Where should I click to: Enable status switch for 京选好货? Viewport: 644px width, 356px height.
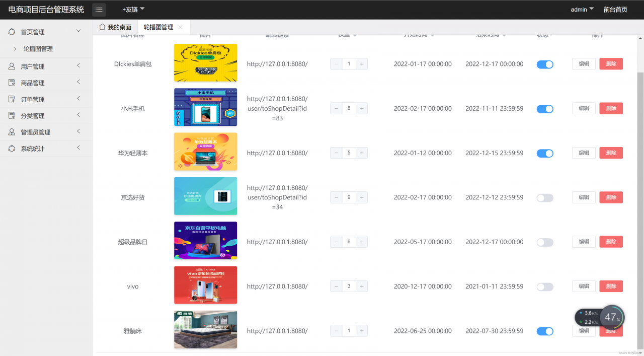pos(545,198)
